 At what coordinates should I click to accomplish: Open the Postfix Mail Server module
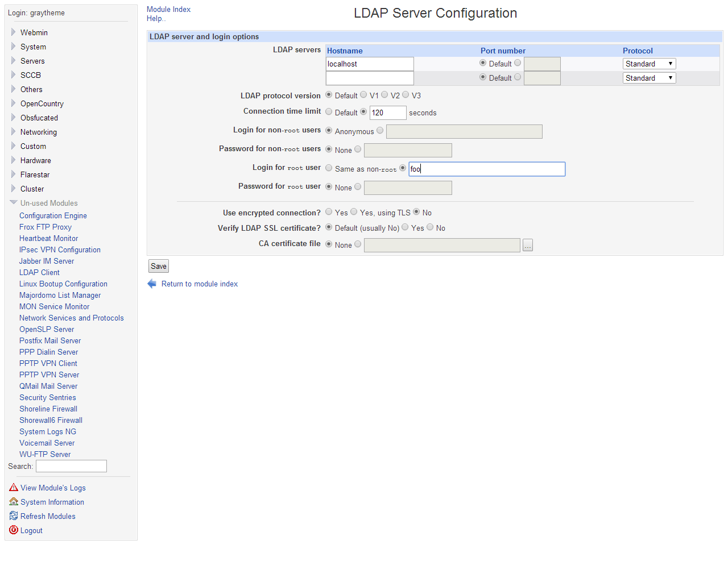(x=50, y=340)
